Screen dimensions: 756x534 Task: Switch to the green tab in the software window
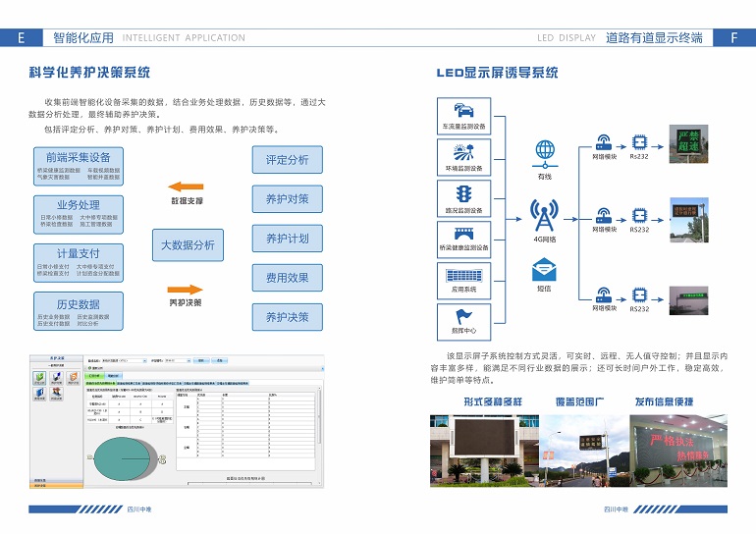tap(94, 375)
